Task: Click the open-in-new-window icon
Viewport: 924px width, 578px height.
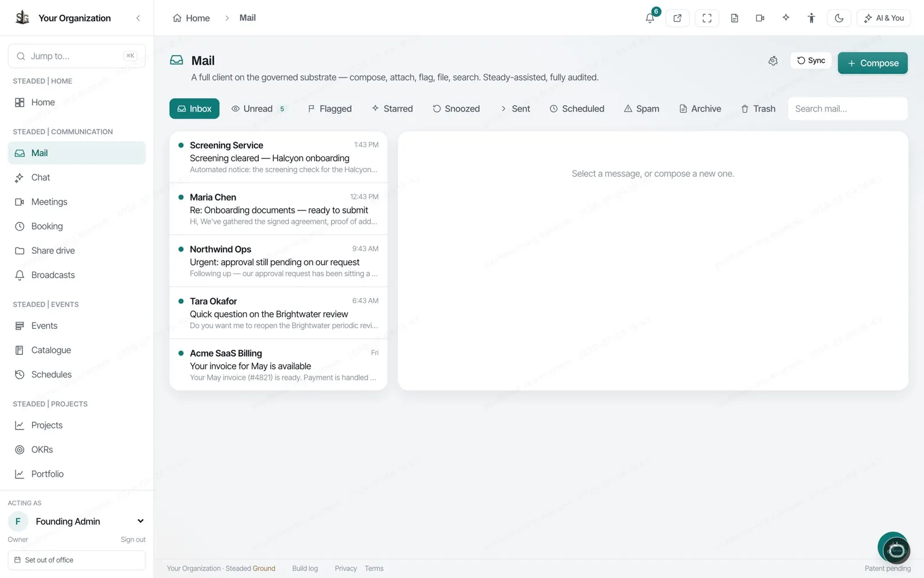Action: click(677, 18)
